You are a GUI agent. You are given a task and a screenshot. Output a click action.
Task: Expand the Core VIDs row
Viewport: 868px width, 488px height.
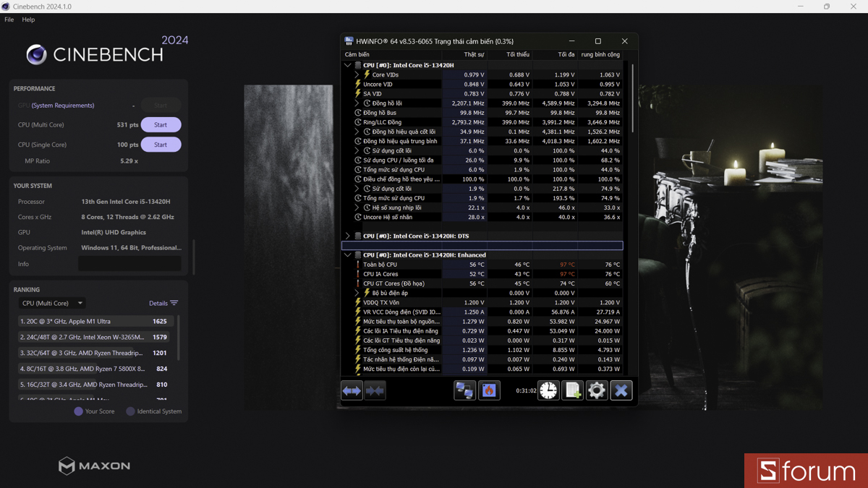[x=357, y=74]
